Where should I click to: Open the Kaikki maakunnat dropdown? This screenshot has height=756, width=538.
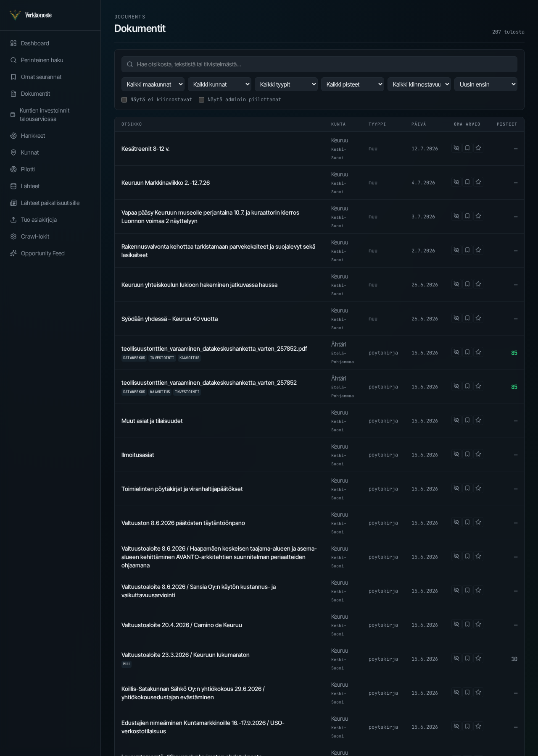(153, 84)
